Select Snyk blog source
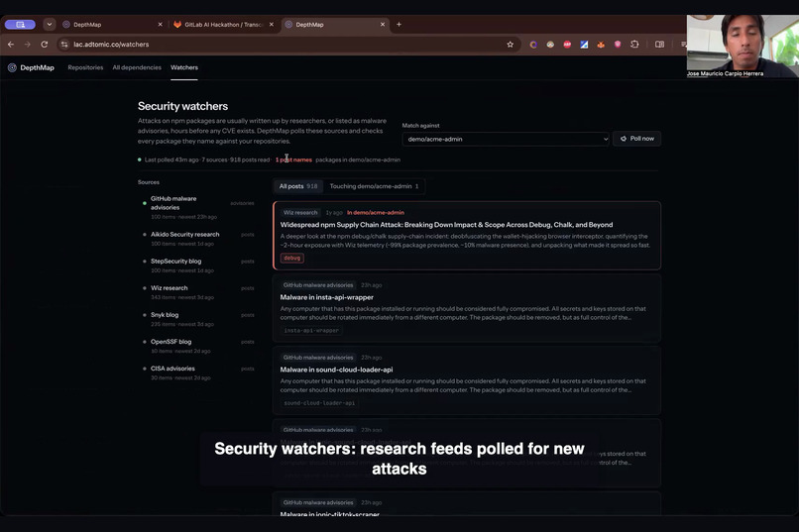The width and height of the screenshot is (799, 532). pos(196,319)
